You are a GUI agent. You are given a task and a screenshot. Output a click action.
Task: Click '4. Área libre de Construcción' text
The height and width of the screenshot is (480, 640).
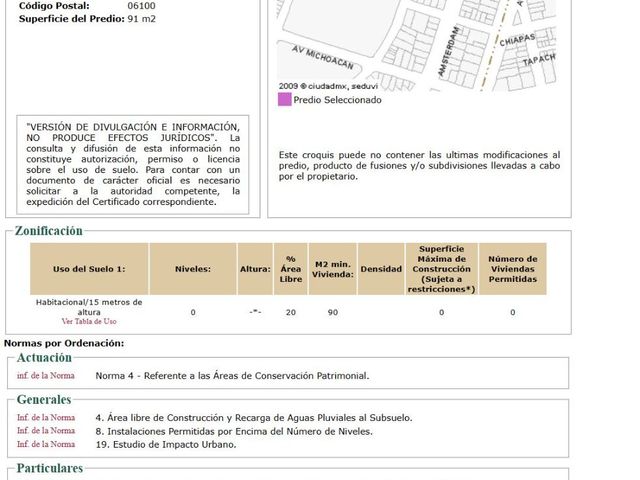(x=254, y=418)
